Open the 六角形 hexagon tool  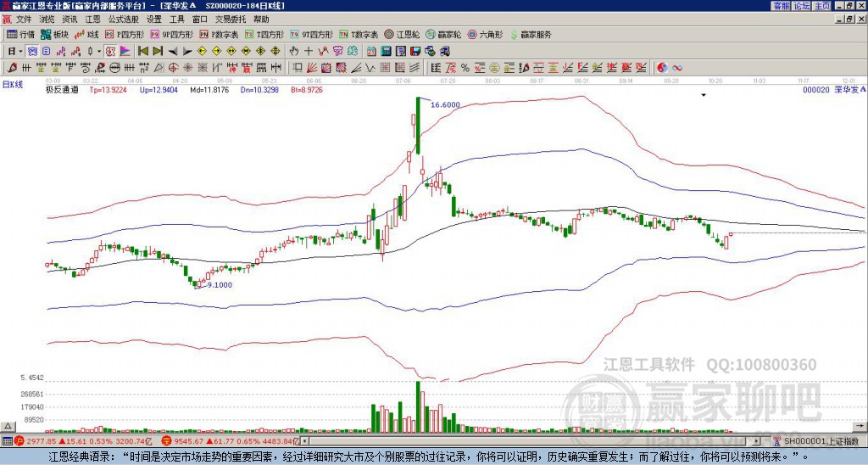point(486,34)
